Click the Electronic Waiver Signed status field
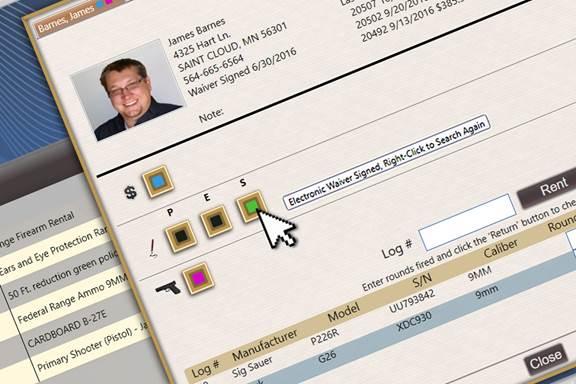This screenshot has width=576, height=384. [x=386, y=162]
